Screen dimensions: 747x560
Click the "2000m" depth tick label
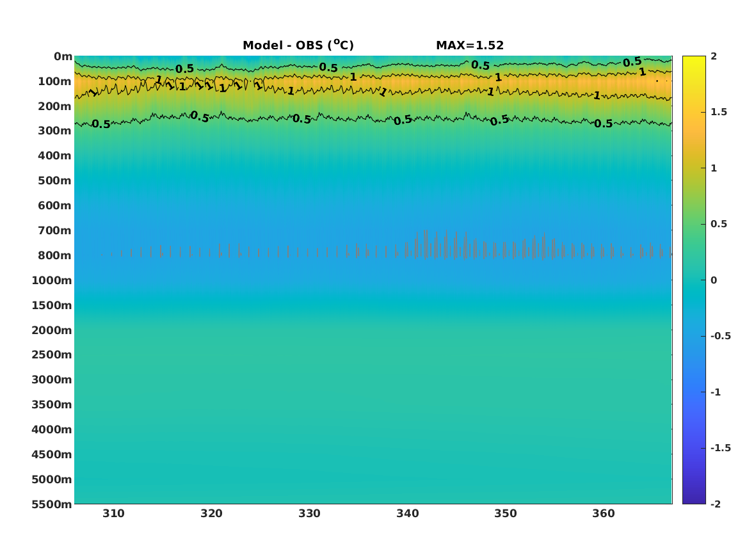pos(52,330)
